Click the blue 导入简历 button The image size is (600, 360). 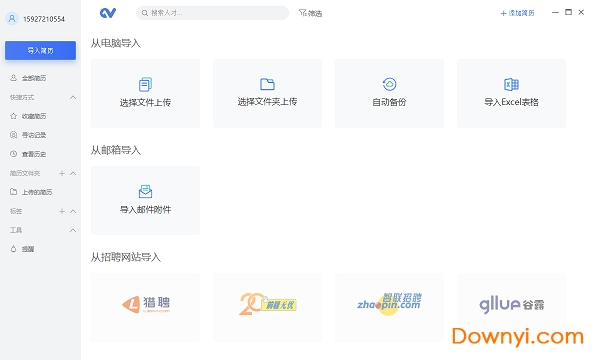[41, 50]
